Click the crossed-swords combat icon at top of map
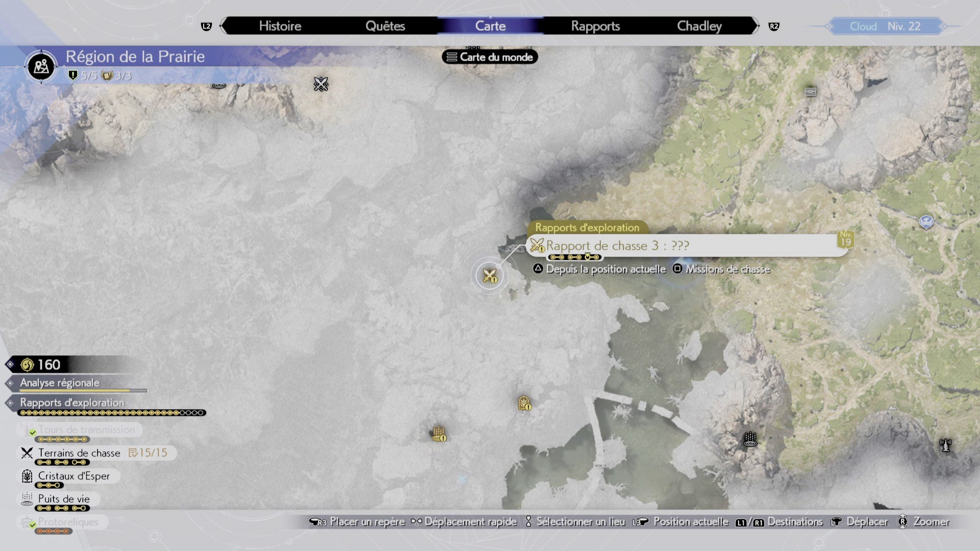Viewport: 980px width, 551px height. click(321, 84)
